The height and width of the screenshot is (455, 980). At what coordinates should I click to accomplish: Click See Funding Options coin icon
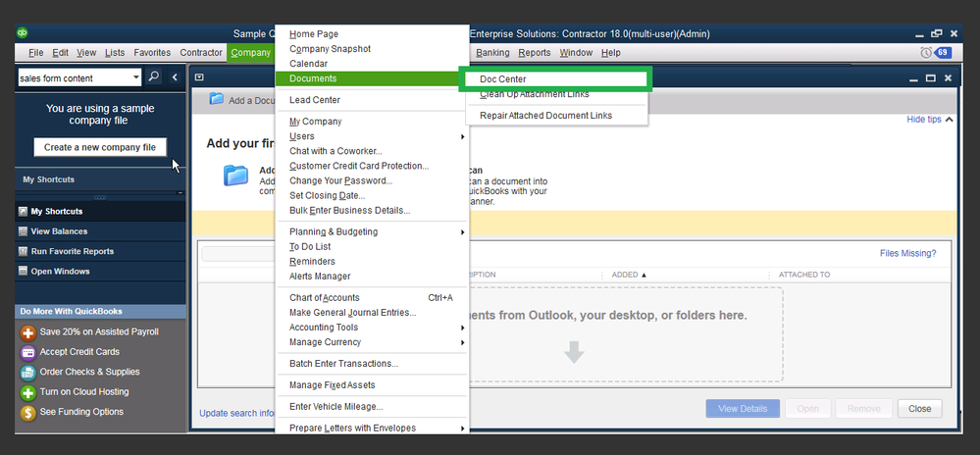[x=28, y=413]
